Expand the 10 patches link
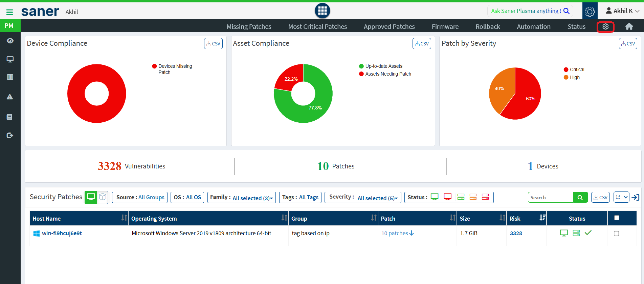 pos(397,233)
